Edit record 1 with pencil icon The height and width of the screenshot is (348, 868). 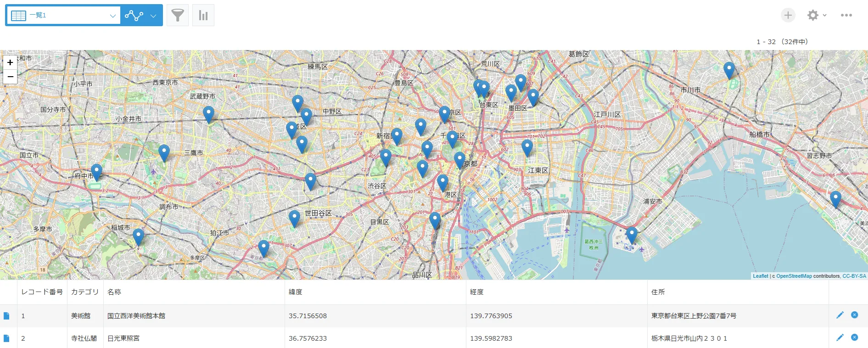[840, 315]
